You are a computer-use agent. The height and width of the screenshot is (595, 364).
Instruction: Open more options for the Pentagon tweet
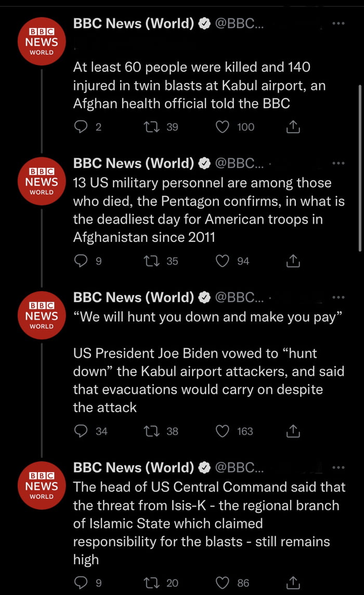pos(338,163)
